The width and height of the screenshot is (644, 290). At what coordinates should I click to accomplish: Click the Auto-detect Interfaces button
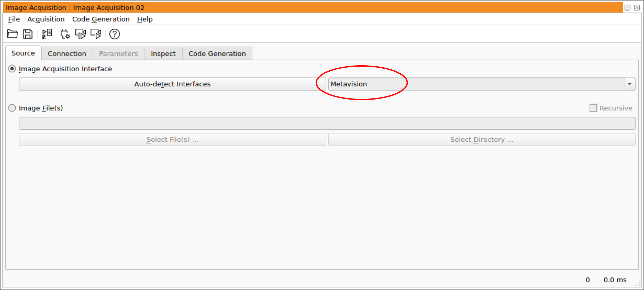[172, 84]
